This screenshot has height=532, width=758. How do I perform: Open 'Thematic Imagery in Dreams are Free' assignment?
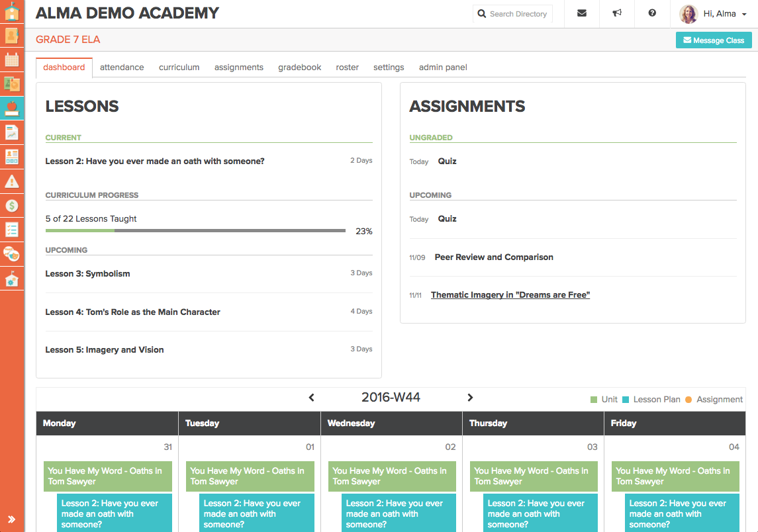click(510, 295)
